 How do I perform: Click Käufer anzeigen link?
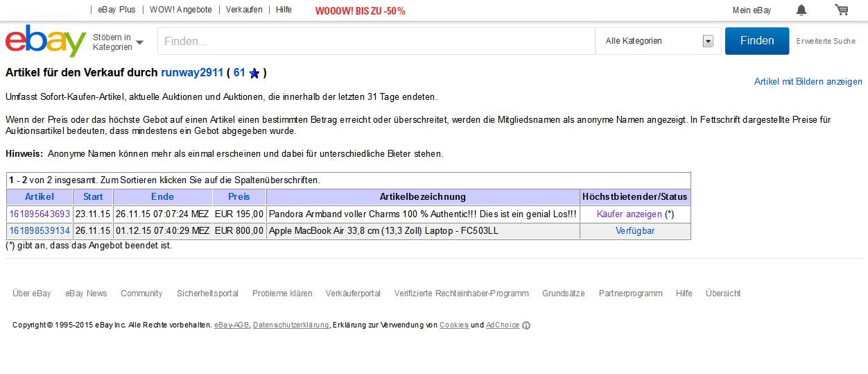coord(630,214)
